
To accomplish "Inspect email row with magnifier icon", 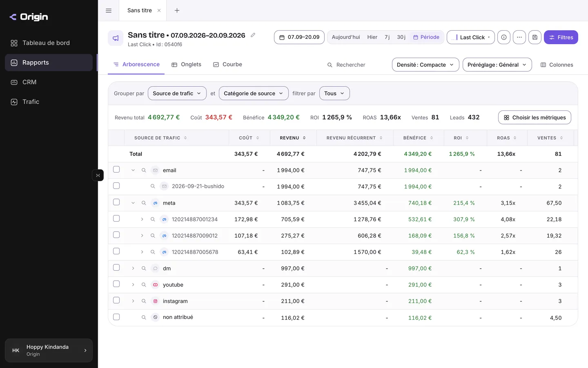I will (144, 170).
